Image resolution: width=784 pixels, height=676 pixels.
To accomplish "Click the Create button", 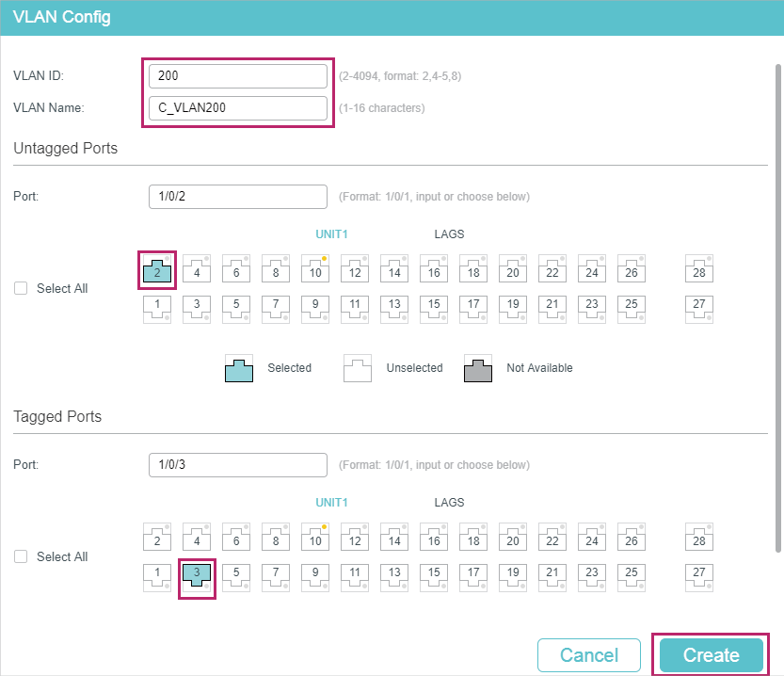I will (711, 655).
